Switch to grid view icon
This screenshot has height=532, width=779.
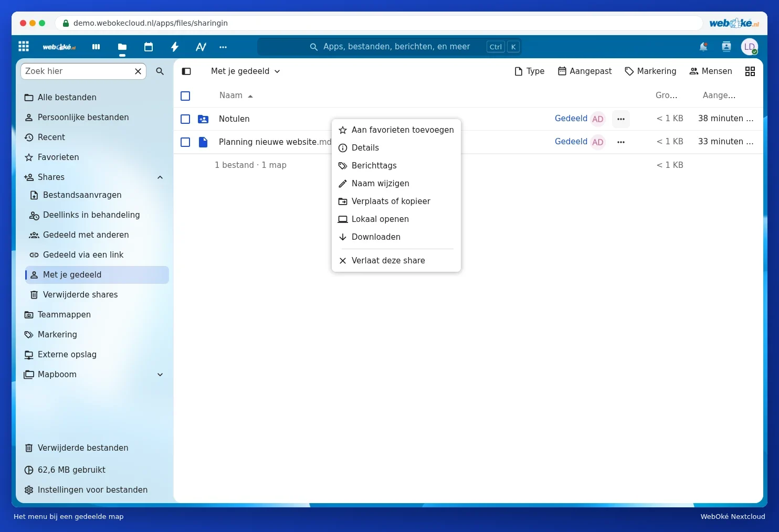[750, 71]
